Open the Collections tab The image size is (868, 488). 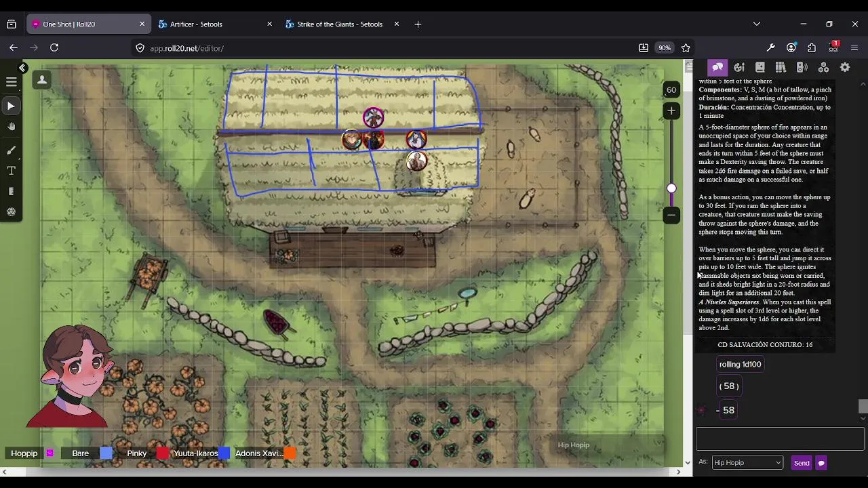823,67
